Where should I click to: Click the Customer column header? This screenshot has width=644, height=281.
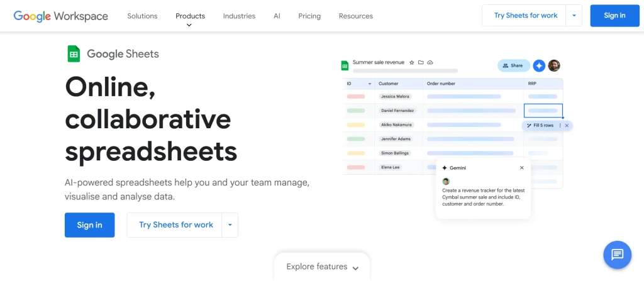388,84
